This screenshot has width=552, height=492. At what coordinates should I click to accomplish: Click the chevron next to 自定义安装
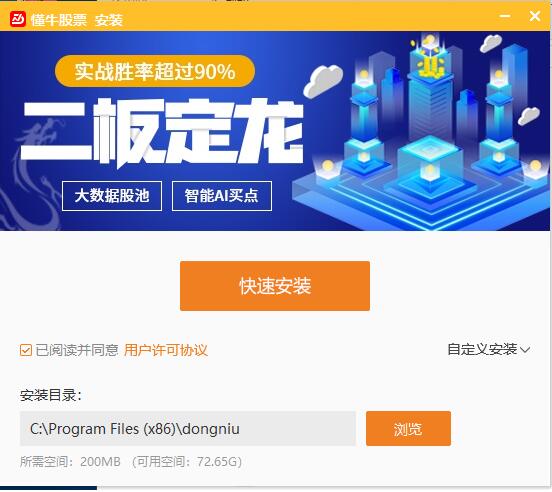click(x=525, y=350)
